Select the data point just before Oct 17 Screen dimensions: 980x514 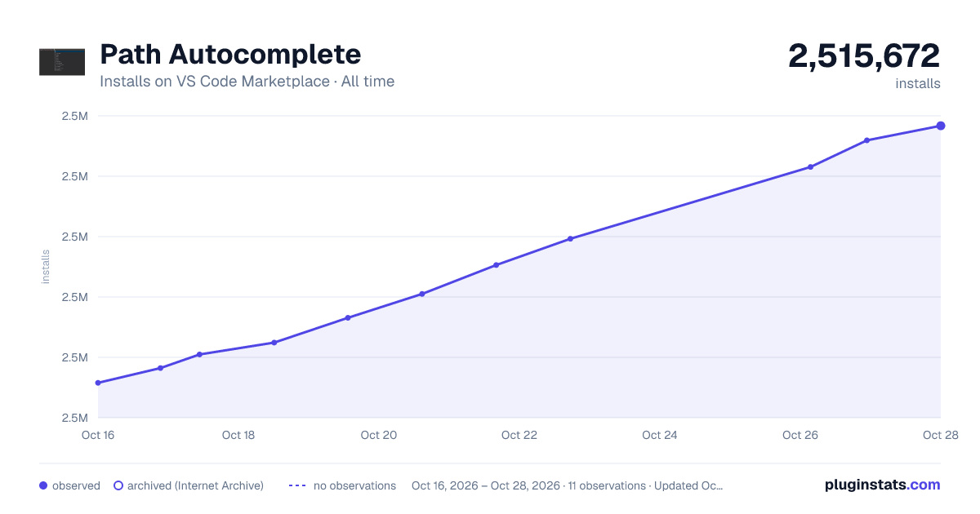160,368
